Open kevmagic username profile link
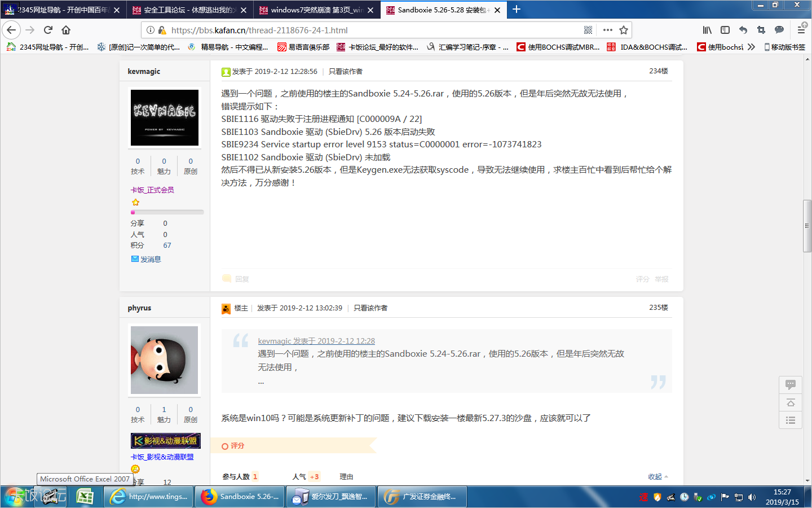 point(144,71)
